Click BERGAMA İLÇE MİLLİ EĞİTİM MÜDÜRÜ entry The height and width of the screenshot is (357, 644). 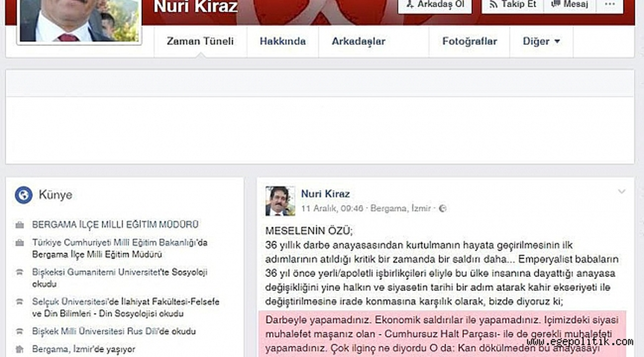(x=115, y=225)
